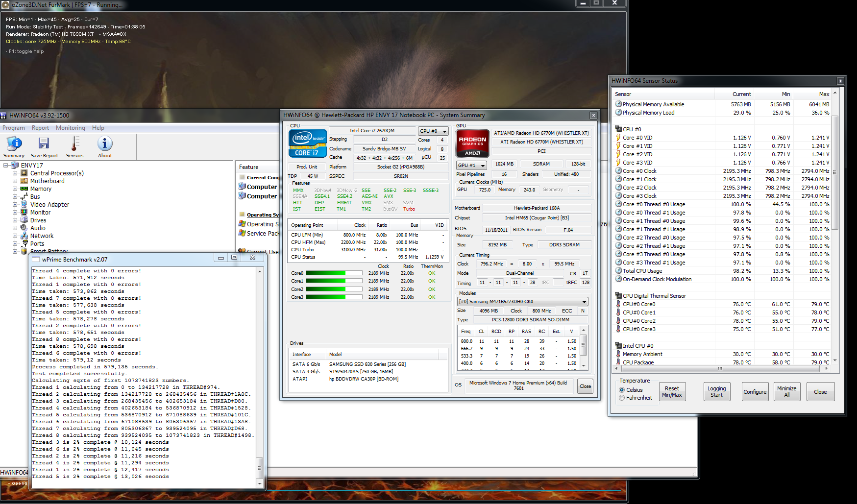Click the Min column header in Sensor Status
Image resolution: width=857 pixels, height=504 pixels.
coord(773,94)
